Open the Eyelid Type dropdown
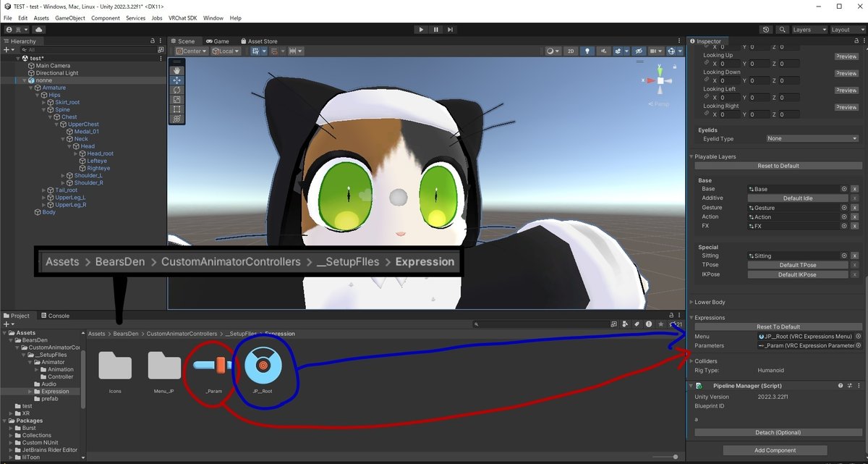 pos(812,138)
